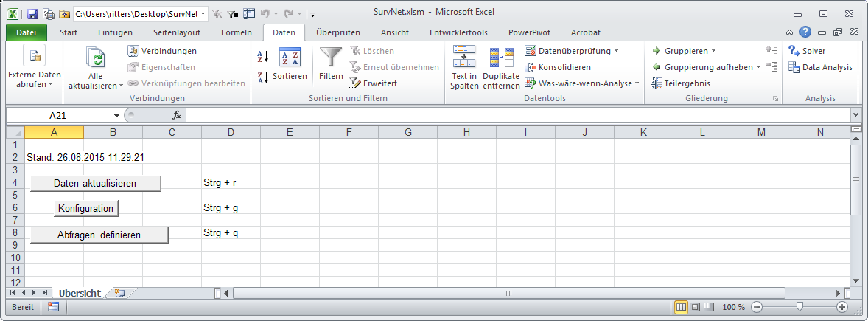Image resolution: width=868 pixels, height=321 pixels.
Task: Expand the Was-wäre-wenn-Analyse dropdown
Action: (637, 83)
